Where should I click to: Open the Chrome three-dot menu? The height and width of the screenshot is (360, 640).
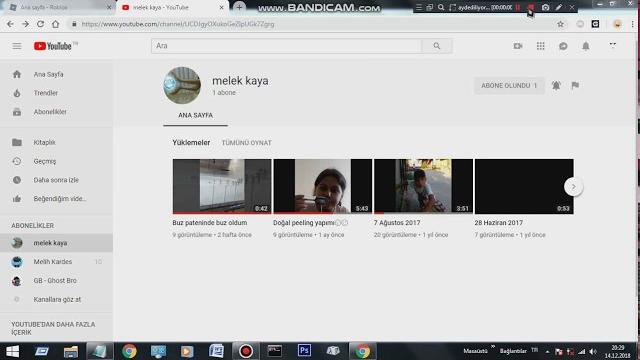point(632,24)
